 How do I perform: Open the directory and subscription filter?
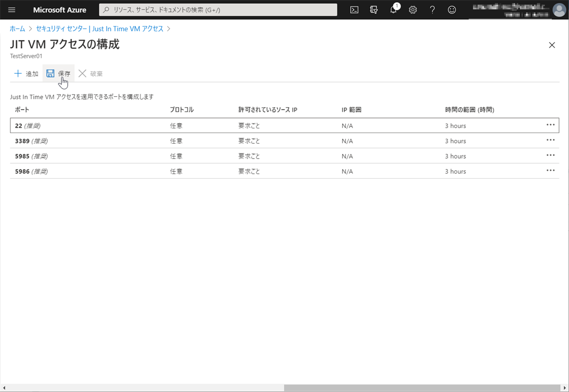coord(374,10)
